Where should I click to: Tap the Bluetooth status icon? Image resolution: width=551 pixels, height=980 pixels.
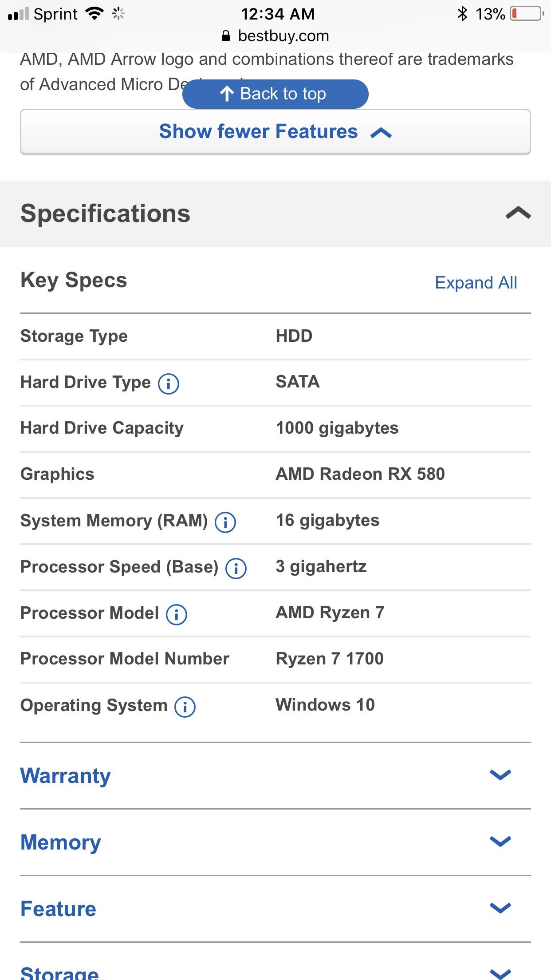(462, 14)
